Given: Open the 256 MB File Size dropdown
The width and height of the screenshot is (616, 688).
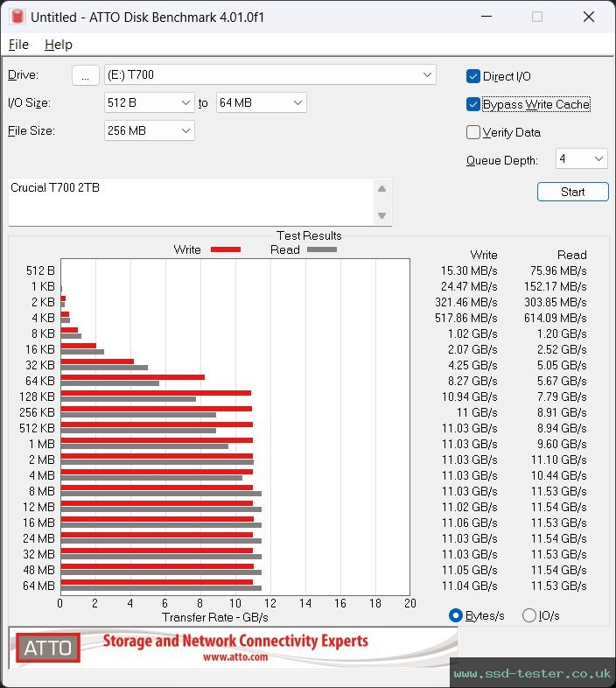Looking at the screenshot, I should (x=149, y=130).
